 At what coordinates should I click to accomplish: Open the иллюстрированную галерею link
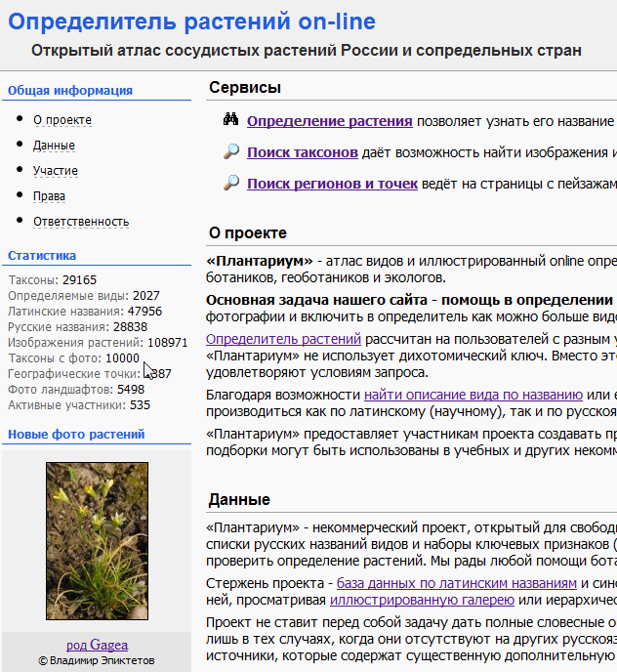coord(422,601)
